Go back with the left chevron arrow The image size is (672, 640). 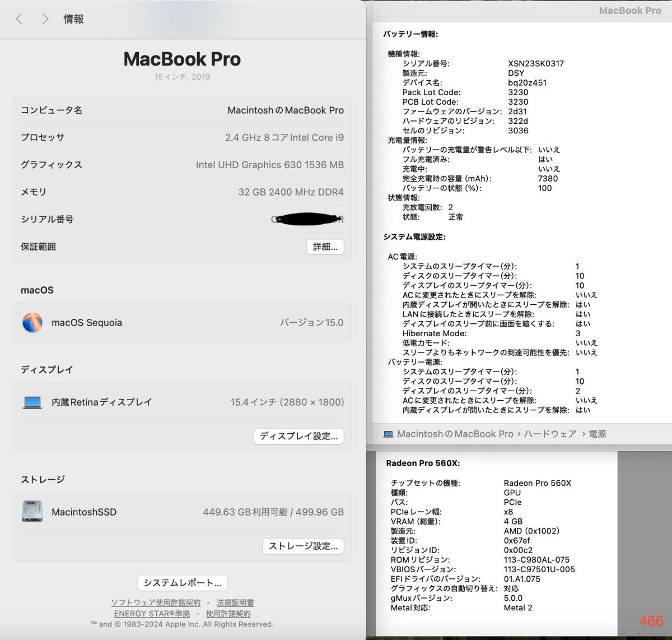click(19, 19)
